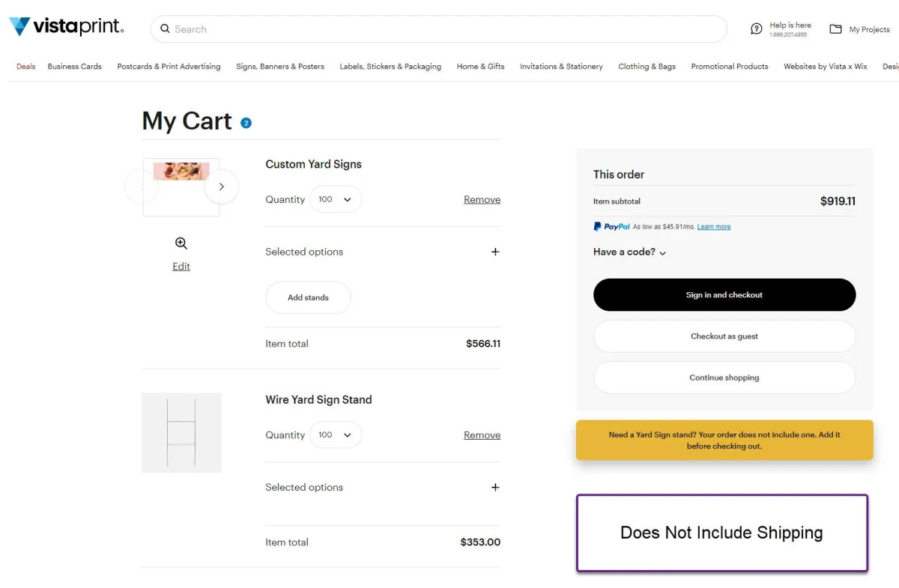Image resolution: width=899 pixels, height=588 pixels.
Task: Open Custom Yard Signs quantity dropdown
Action: pyautogui.click(x=335, y=199)
